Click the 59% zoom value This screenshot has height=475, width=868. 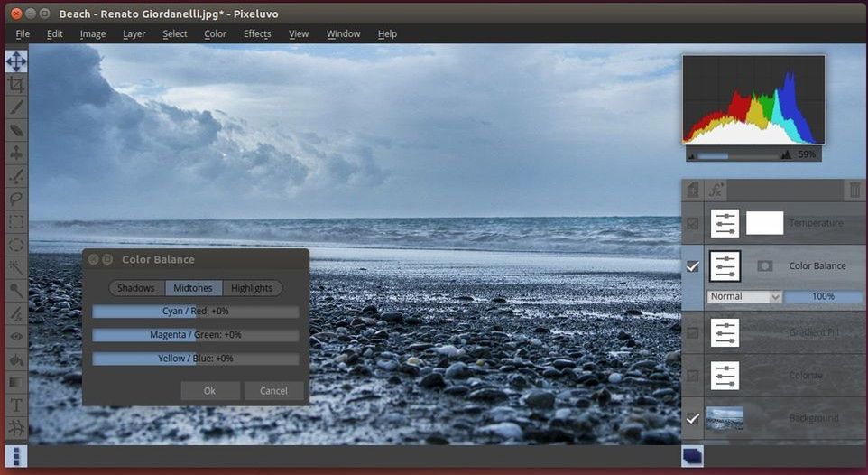[x=807, y=155]
